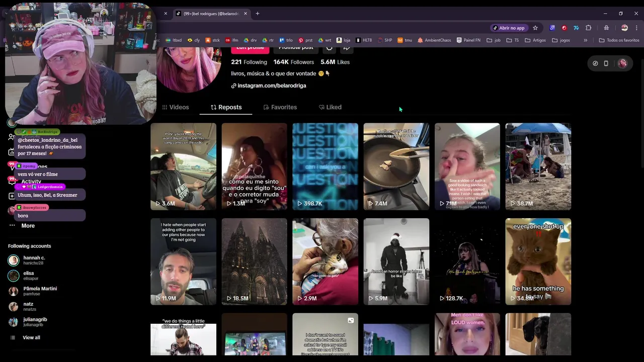Click the Abrir no app button
The image size is (644, 362).
[x=508, y=28]
